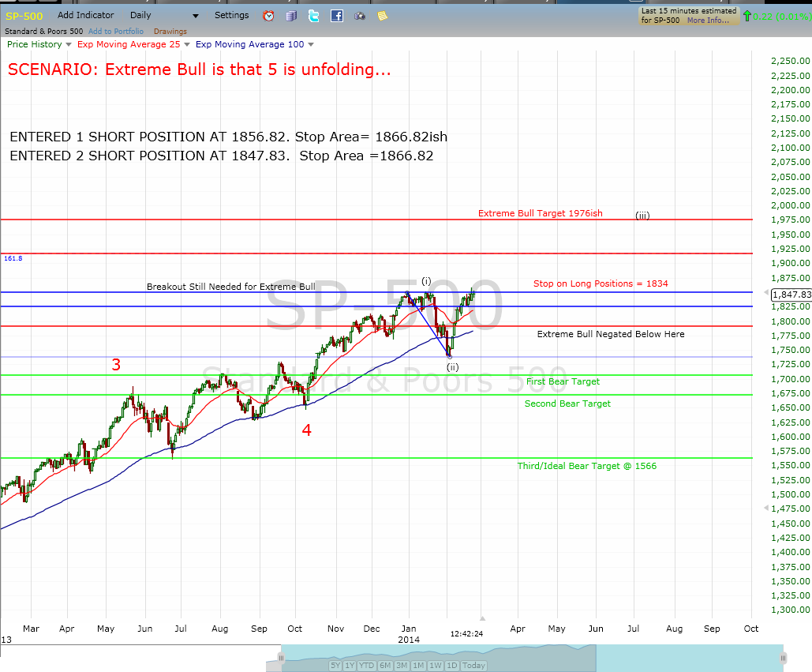Image resolution: width=812 pixels, height=672 pixels.
Task: Select the First Bear Target label
Action: (x=563, y=381)
